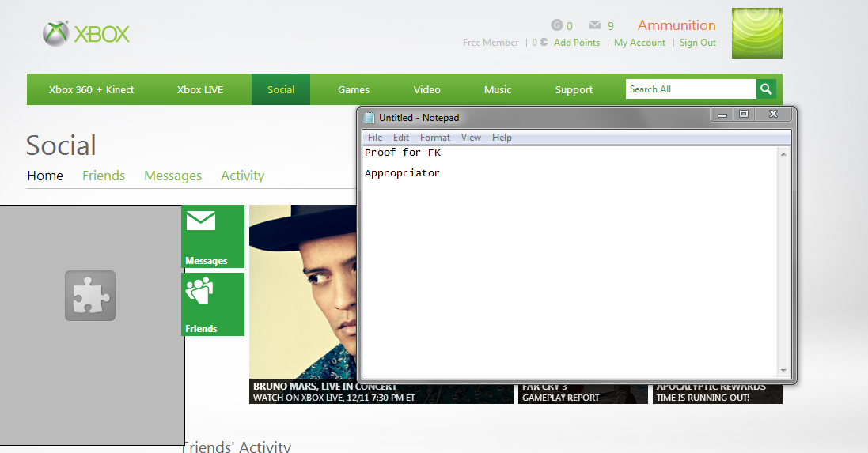Click the 'Appropriator' text in Notepad

(x=402, y=173)
